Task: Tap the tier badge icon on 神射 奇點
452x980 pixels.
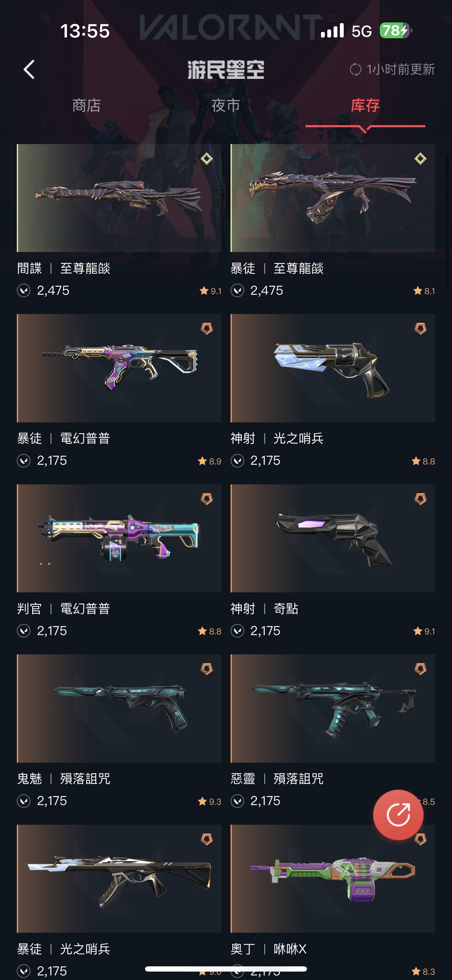Action: (x=420, y=498)
